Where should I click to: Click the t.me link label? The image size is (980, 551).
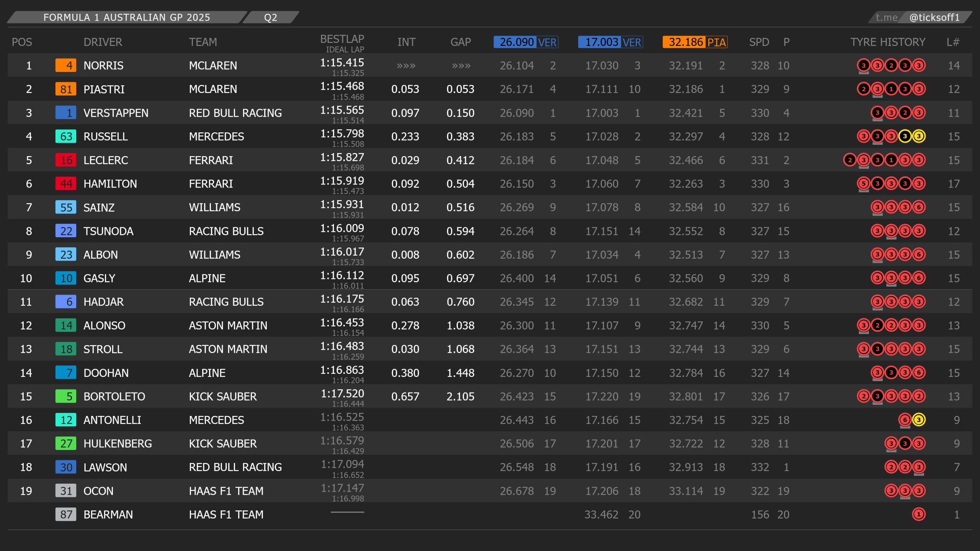tap(886, 17)
